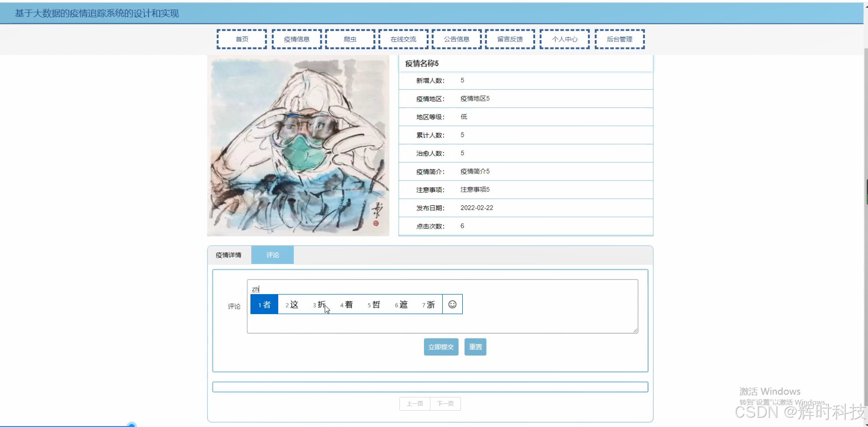868x427 pixels.
Task: Open the 疫情信息 navigation item
Action: 296,39
